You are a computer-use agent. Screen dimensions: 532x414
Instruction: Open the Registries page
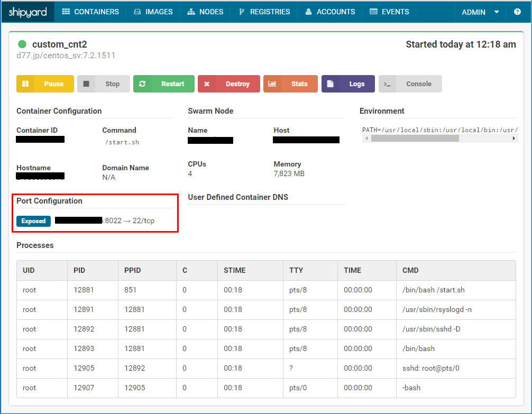point(264,12)
